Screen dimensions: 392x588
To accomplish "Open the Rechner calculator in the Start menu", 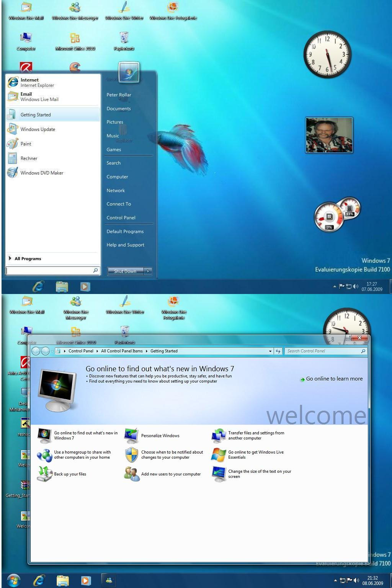I will (52, 158).
